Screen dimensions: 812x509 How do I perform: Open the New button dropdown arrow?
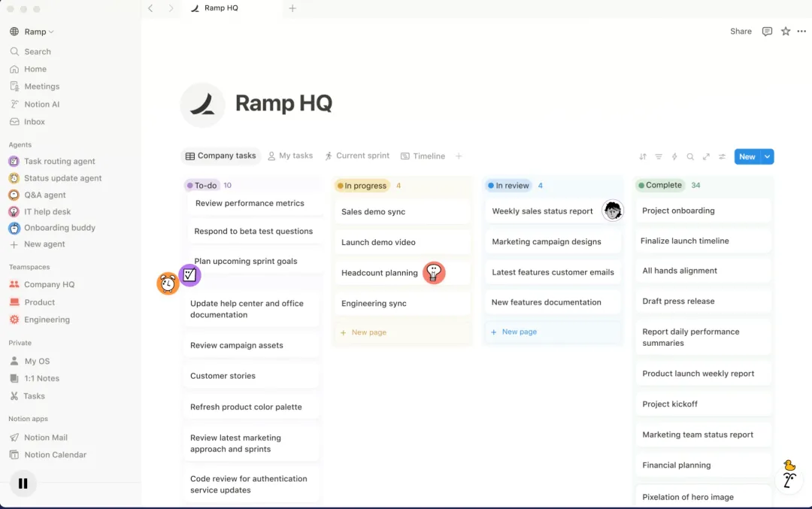tap(768, 156)
